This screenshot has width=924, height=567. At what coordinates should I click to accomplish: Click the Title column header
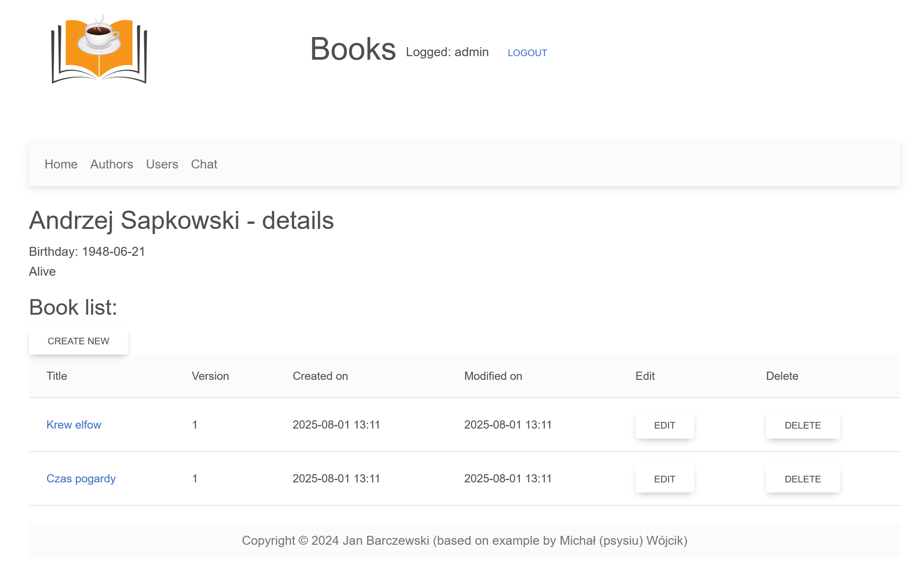coord(57,376)
